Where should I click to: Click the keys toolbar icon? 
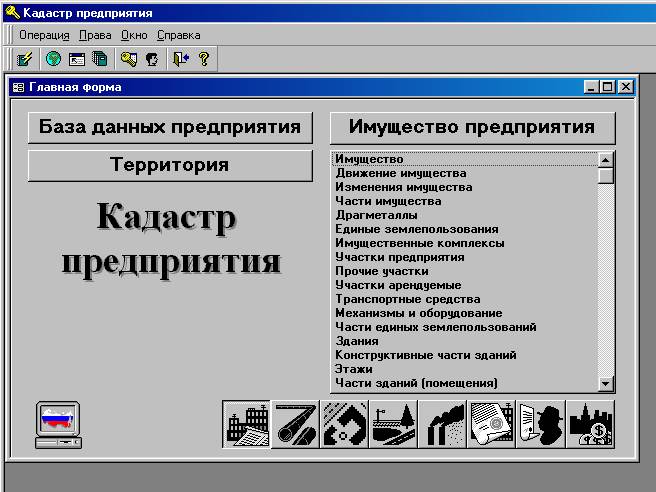[129, 59]
